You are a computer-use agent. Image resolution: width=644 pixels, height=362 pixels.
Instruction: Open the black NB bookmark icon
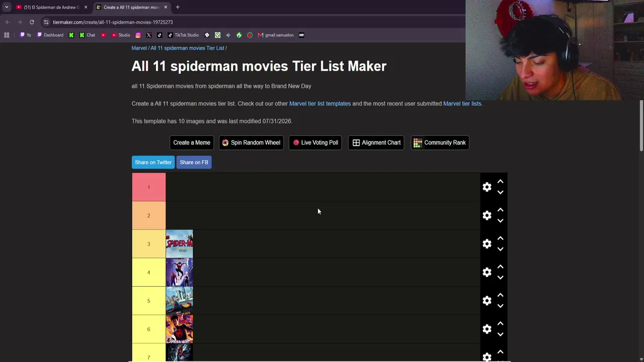(x=301, y=35)
